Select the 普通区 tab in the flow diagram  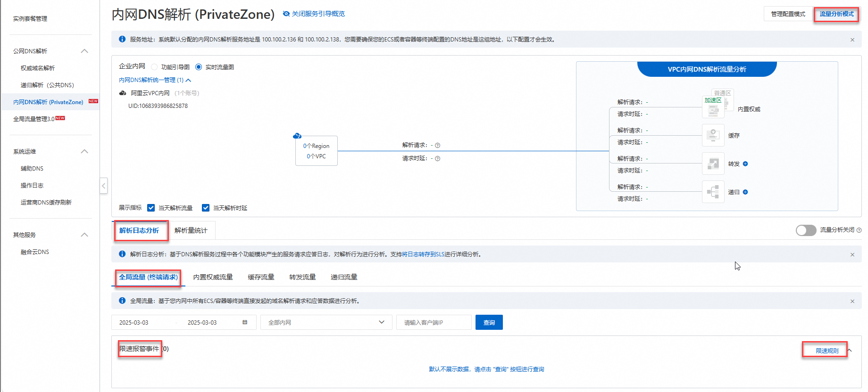722,93
